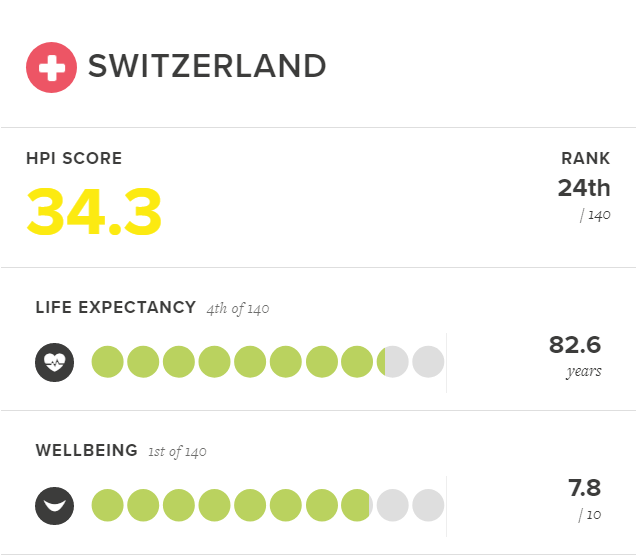Click the LIFE EXPECTANCY heading
The width and height of the screenshot is (638, 556).
point(116,307)
